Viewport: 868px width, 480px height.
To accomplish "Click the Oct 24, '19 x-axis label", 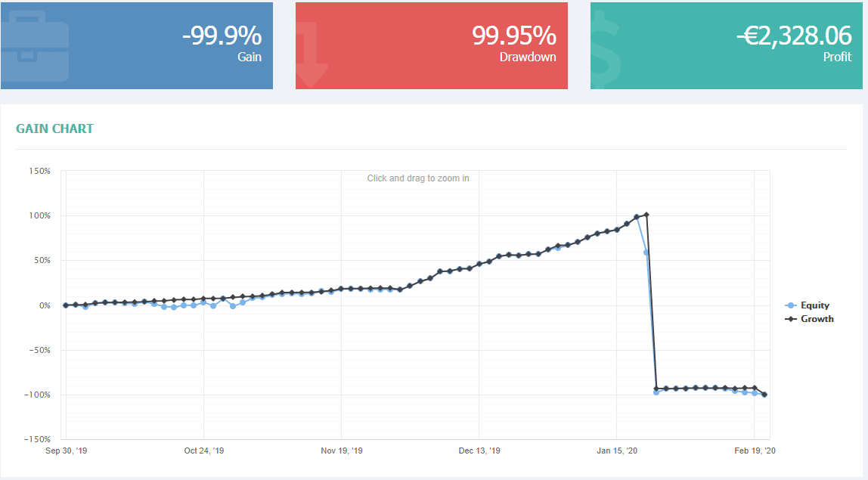I will pyautogui.click(x=203, y=451).
